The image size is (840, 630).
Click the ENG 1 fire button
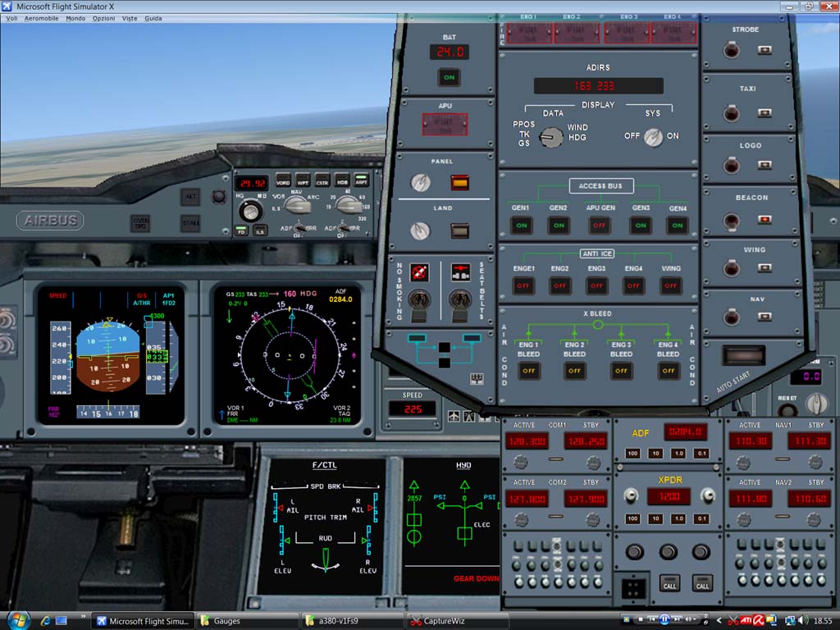tap(529, 33)
